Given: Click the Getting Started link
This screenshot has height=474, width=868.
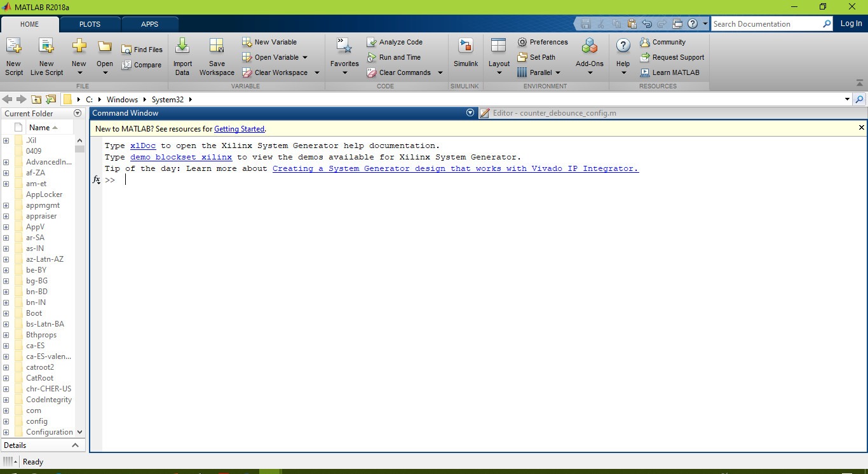Looking at the screenshot, I should [x=239, y=128].
